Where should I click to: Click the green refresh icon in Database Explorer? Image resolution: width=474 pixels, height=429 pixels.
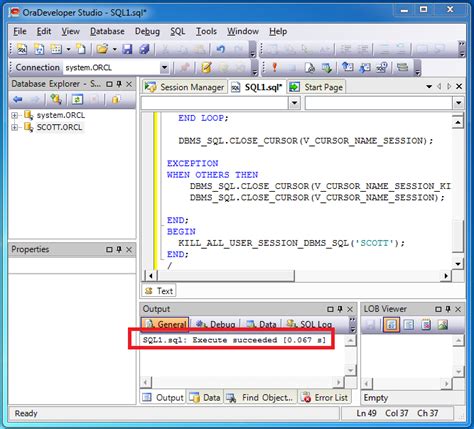click(77, 99)
